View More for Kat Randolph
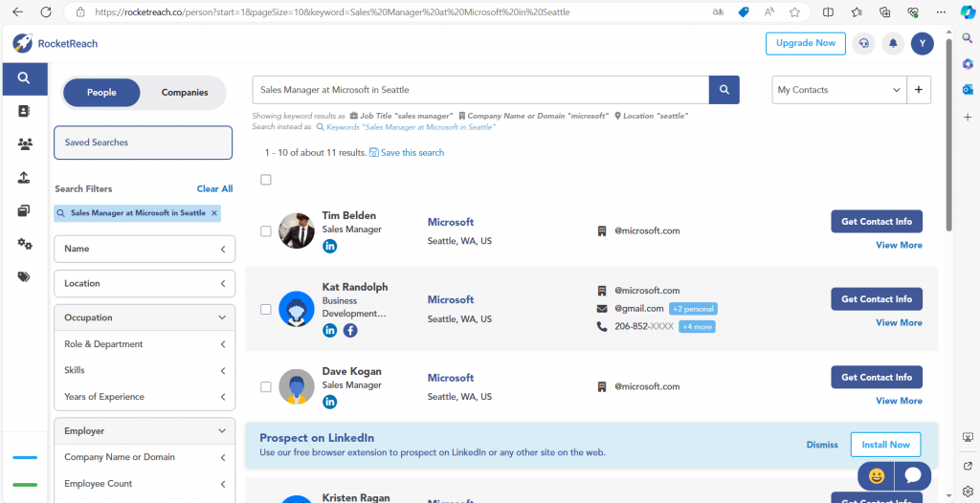 pyautogui.click(x=899, y=322)
